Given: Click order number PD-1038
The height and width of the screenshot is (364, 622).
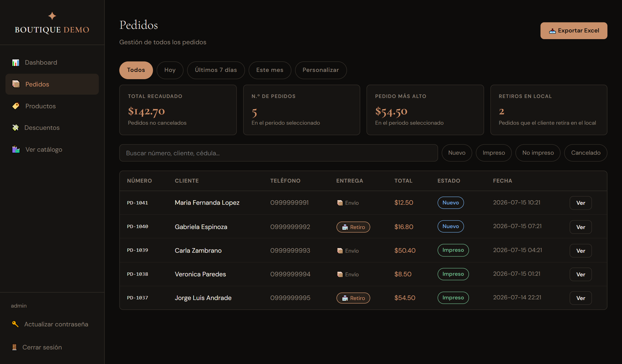Looking at the screenshot, I should point(138,274).
